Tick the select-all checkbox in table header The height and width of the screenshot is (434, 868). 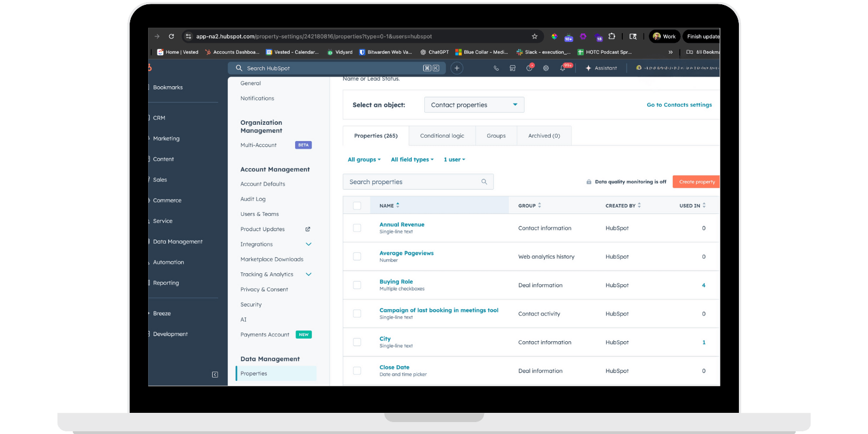357,206
